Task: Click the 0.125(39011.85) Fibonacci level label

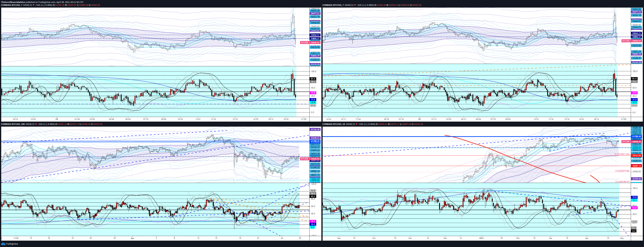Action: (x=622, y=154)
